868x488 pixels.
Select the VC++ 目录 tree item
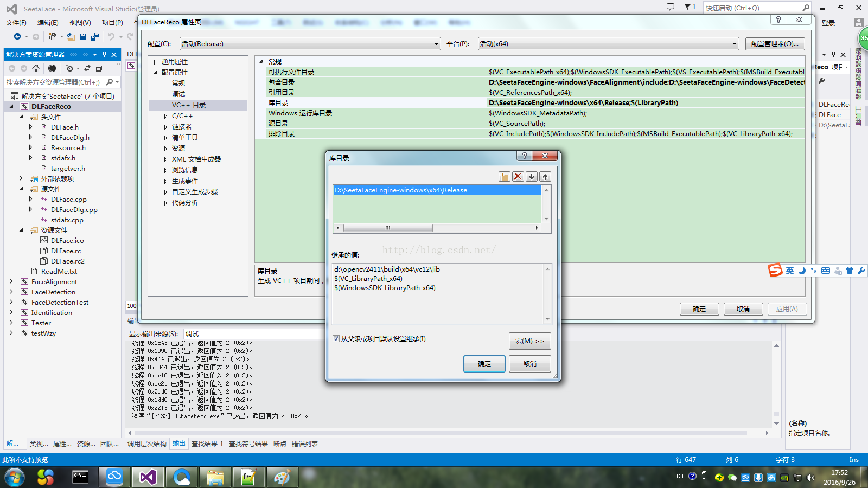tap(189, 105)
